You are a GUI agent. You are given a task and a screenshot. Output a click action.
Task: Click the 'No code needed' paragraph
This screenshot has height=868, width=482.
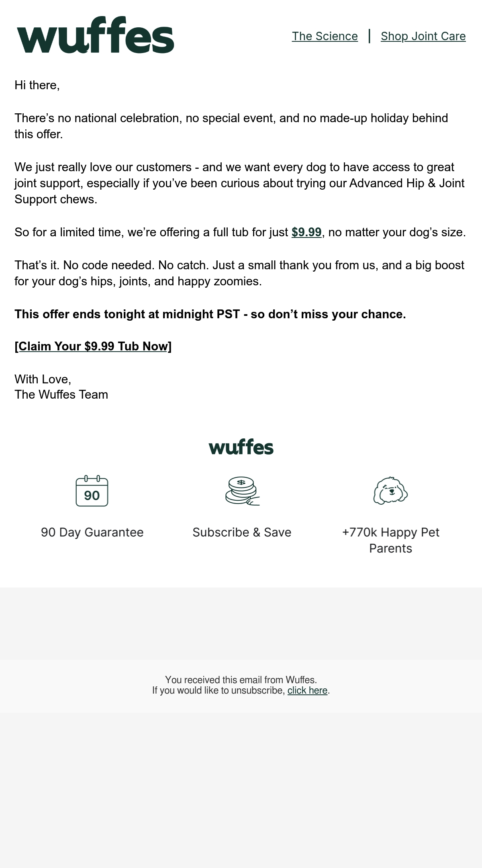coord(239,273)
